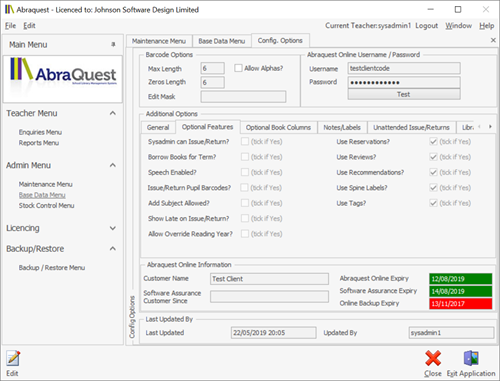Click Software Assurance Expiry green date field
The image size is (500, 381).
point(461,291)
